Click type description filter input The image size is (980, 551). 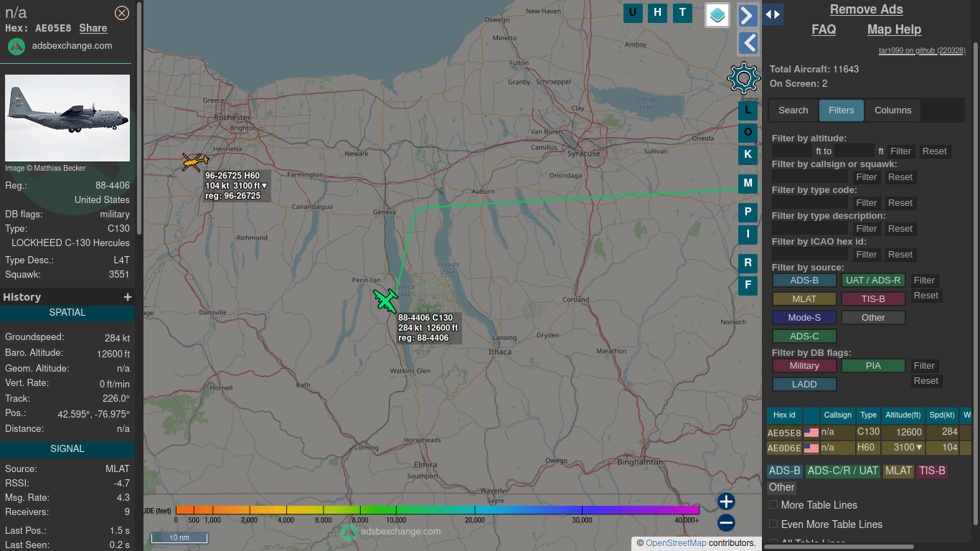point(810,229)
